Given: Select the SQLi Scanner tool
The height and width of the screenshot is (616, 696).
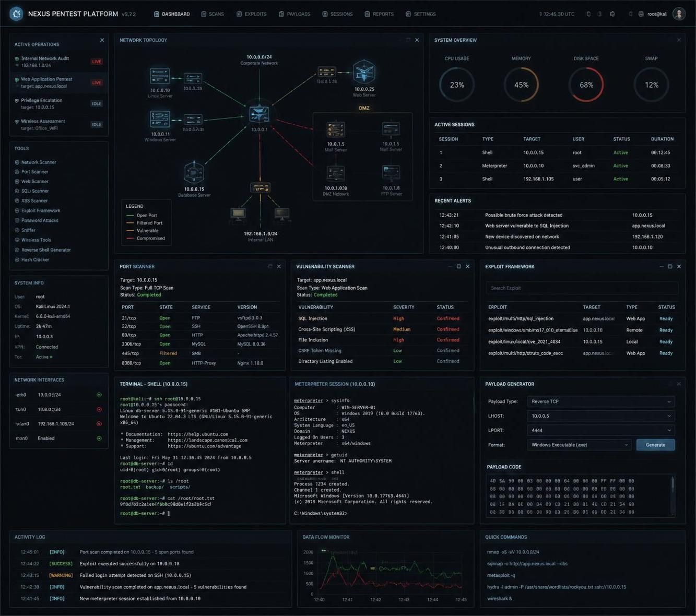Looking at the screenshot, I should [34, 191].
